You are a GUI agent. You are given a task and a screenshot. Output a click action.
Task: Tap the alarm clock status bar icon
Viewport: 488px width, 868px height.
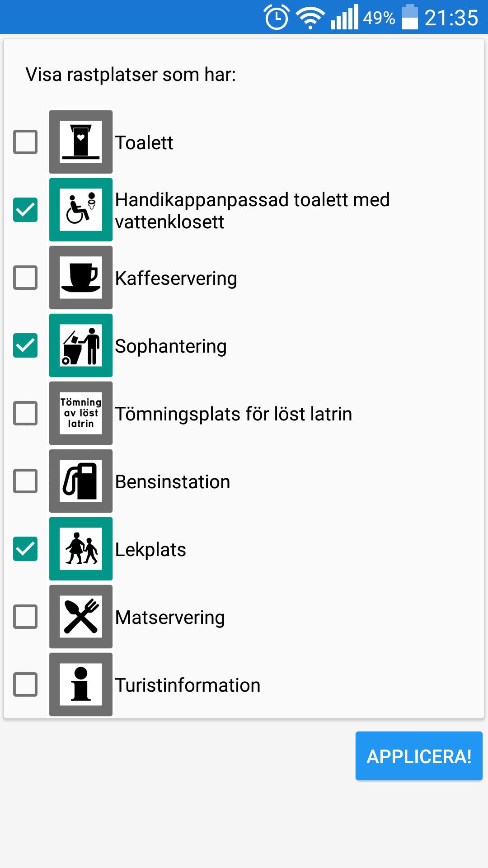click(277, 18)
